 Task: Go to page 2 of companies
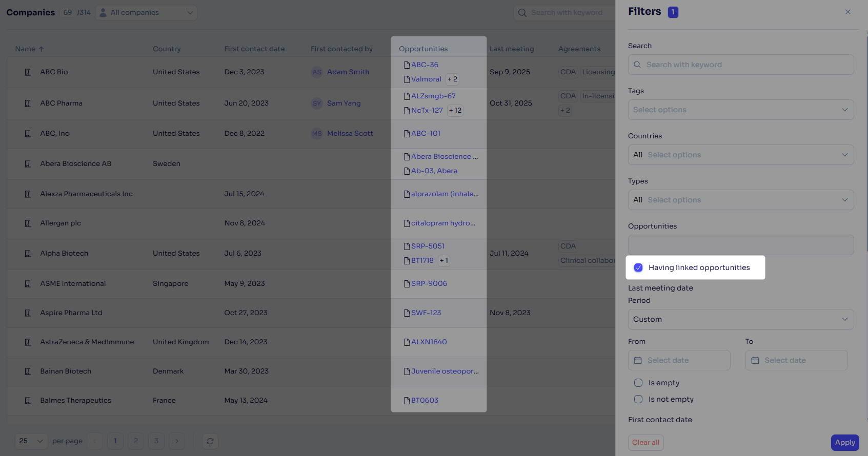pos(136,441)
